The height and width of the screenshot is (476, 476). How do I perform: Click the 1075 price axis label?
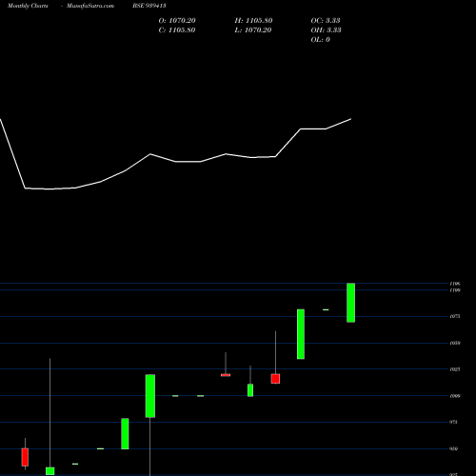(x=455, y=316)
